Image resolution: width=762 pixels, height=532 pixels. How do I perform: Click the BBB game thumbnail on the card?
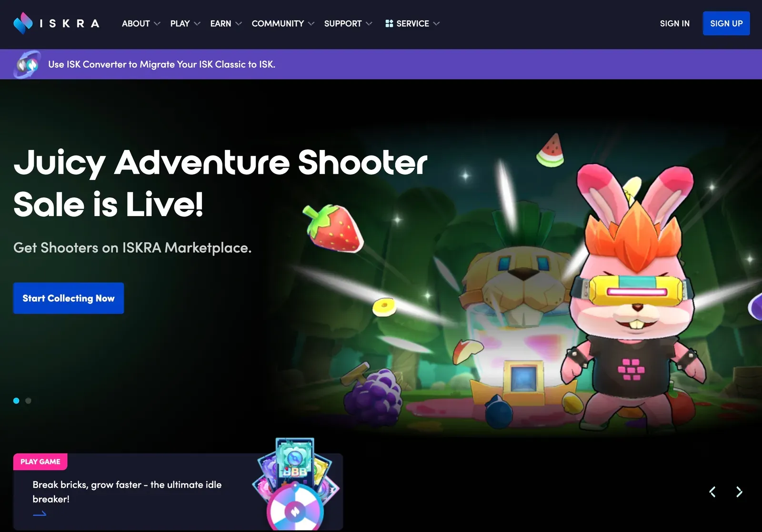(x=296, y=483)
